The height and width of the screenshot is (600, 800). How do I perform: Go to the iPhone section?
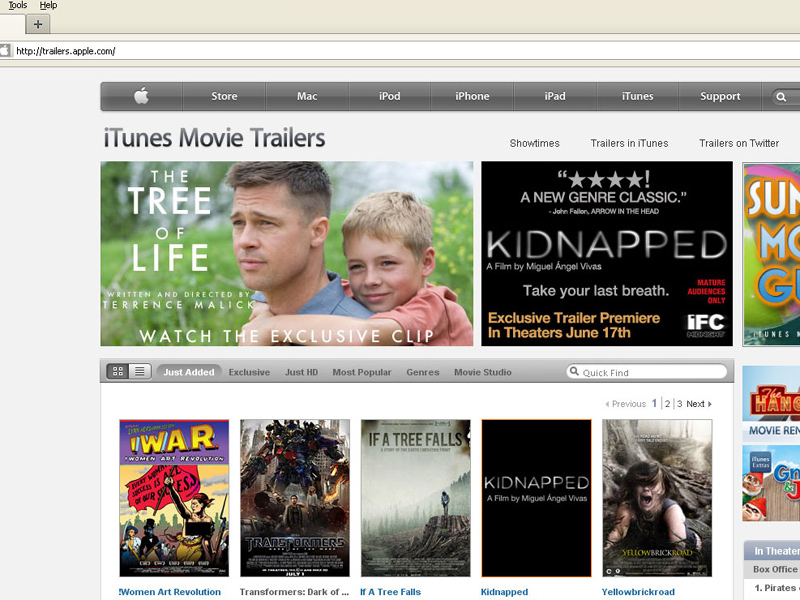click(x=472, y=96)
